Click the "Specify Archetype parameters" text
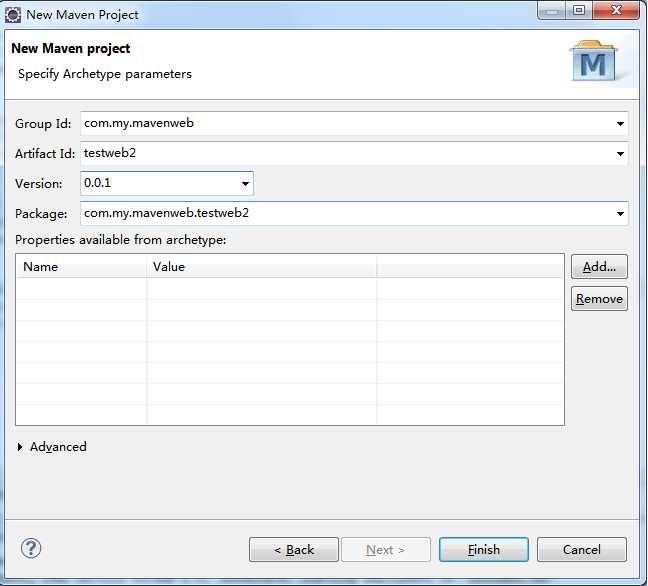 pyautogui.click(x=105, y=74)
